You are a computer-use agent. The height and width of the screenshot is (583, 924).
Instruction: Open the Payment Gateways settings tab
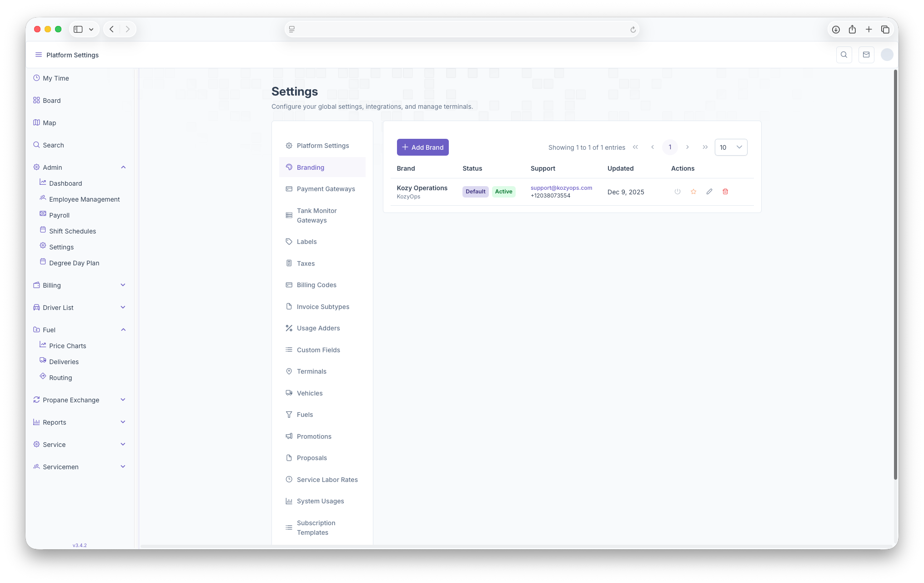(x=326, y=189)
